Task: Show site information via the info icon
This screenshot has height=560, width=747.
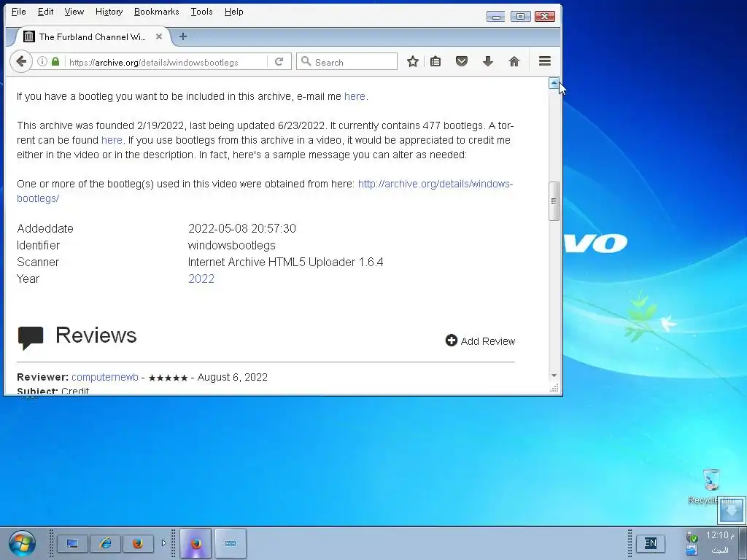Action: (x=42, y=61)
